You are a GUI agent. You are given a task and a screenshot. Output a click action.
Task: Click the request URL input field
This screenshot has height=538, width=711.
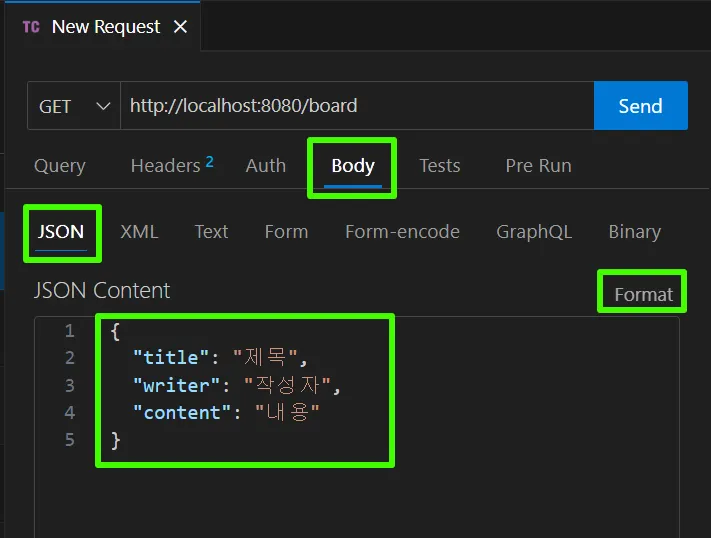click(x=357, y=106)
